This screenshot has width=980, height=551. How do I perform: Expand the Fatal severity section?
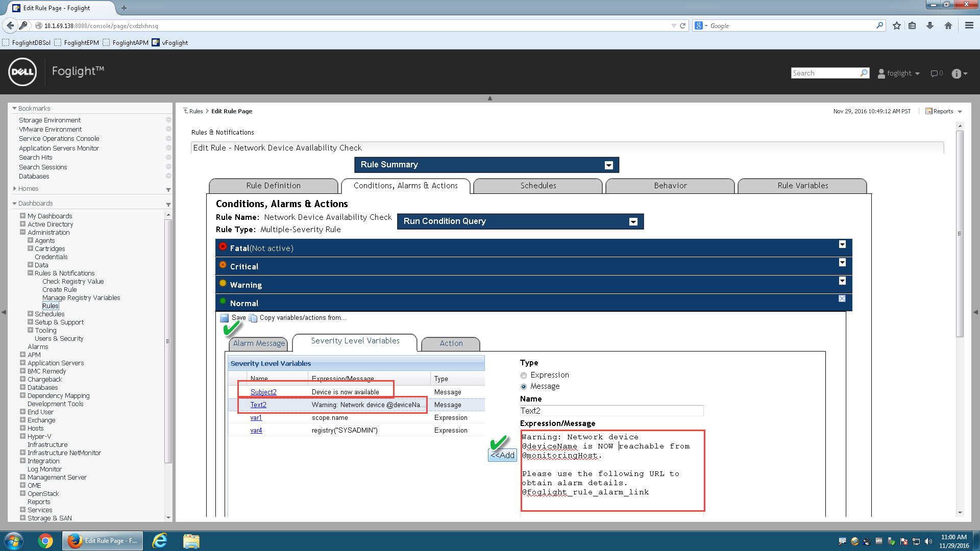pyautogui.click(x=842, y=245)
